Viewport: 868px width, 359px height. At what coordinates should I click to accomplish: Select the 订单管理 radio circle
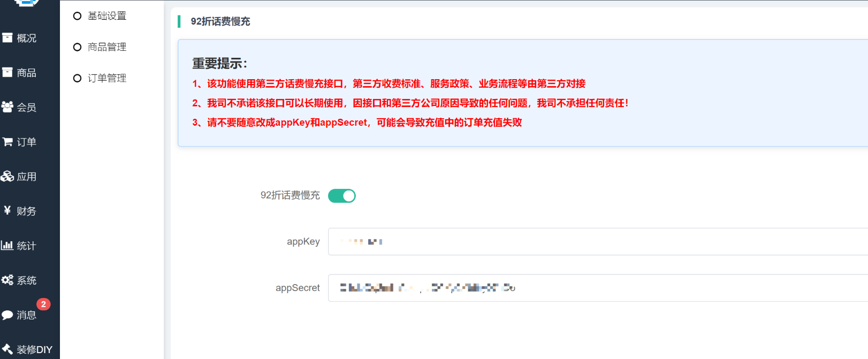pos(77,78)
